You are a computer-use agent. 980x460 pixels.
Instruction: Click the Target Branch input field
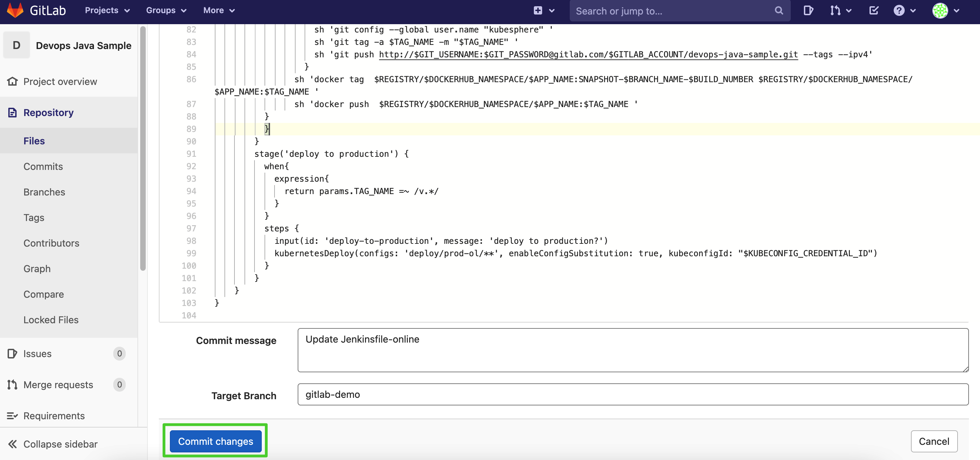pos(633,394)
